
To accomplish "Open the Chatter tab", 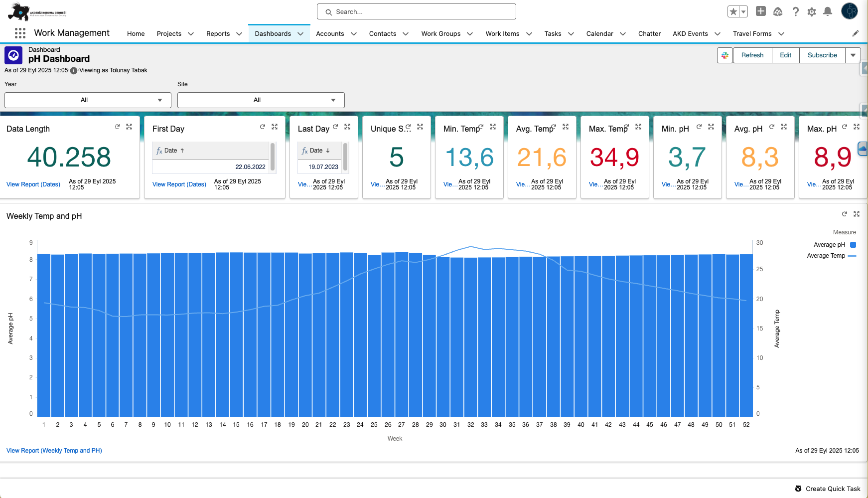I will point(649,34).
